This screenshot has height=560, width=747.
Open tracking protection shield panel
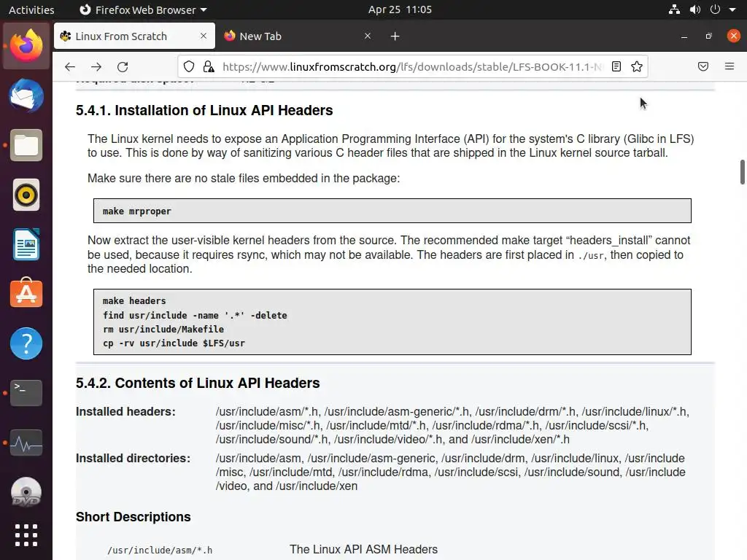[x=189, y=66]
